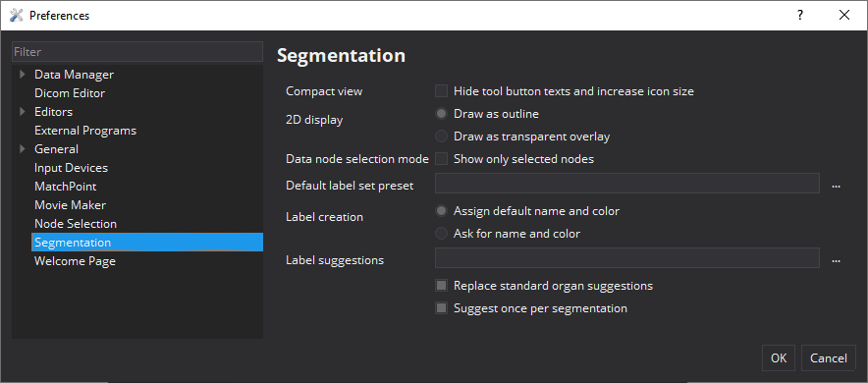
Task: Choose Ask for name and color
Action: coord(441,234)
